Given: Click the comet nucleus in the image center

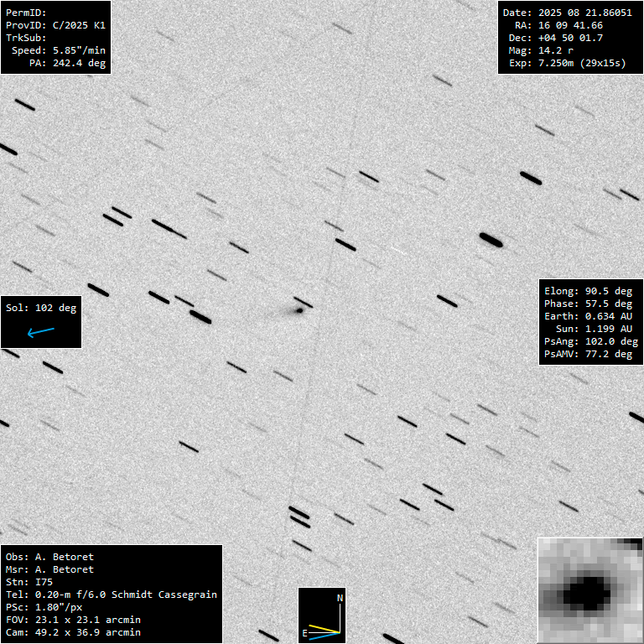Looking at the screenshot, I should tap(299, 310).
